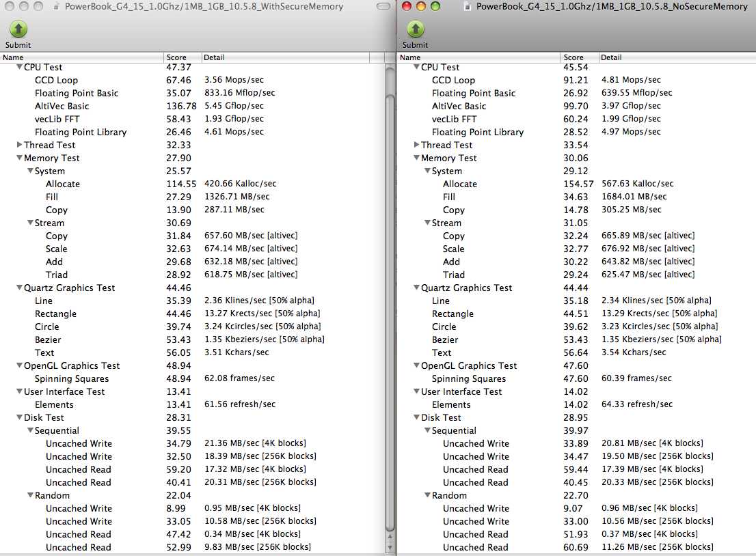
Task: Collapse OpenGL Graphics Test in NoSecureMemory window
Action: coord(416,365)
